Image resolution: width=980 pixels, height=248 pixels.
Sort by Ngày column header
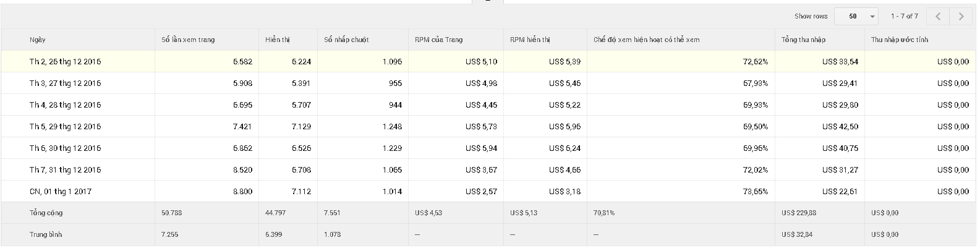(38, 40)
